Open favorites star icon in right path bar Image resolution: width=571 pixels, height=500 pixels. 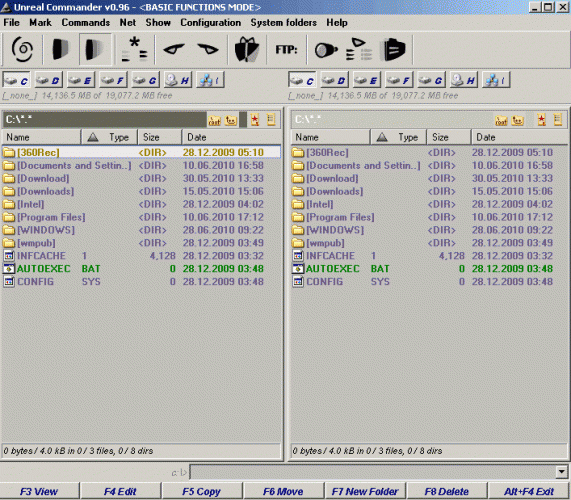pos(542,120)
